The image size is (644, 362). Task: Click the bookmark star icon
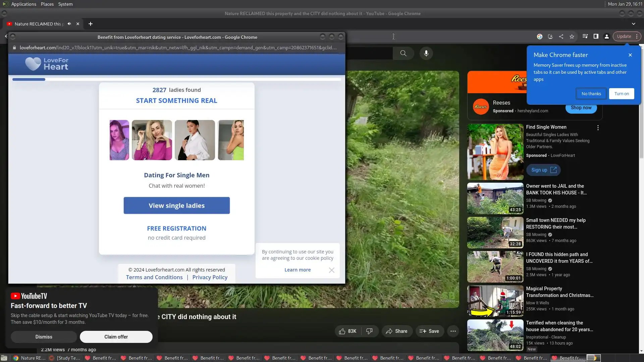coord(572,37)
